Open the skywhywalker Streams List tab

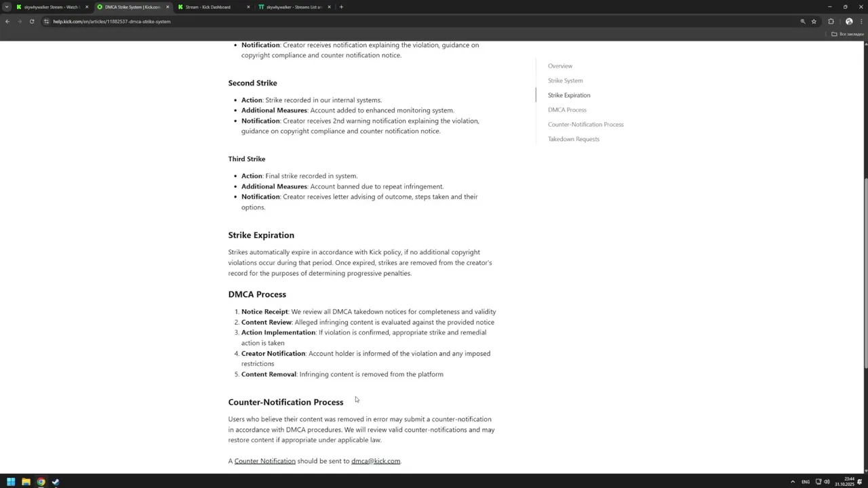click(293, 7)
